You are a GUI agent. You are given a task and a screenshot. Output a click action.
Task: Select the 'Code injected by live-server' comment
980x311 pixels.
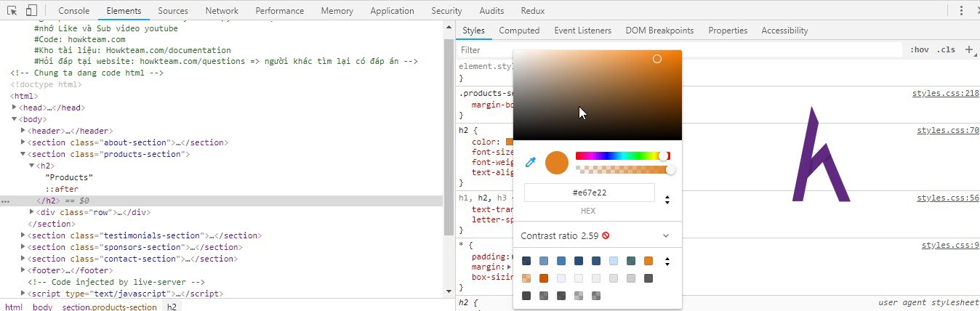(x=116, y=282)
